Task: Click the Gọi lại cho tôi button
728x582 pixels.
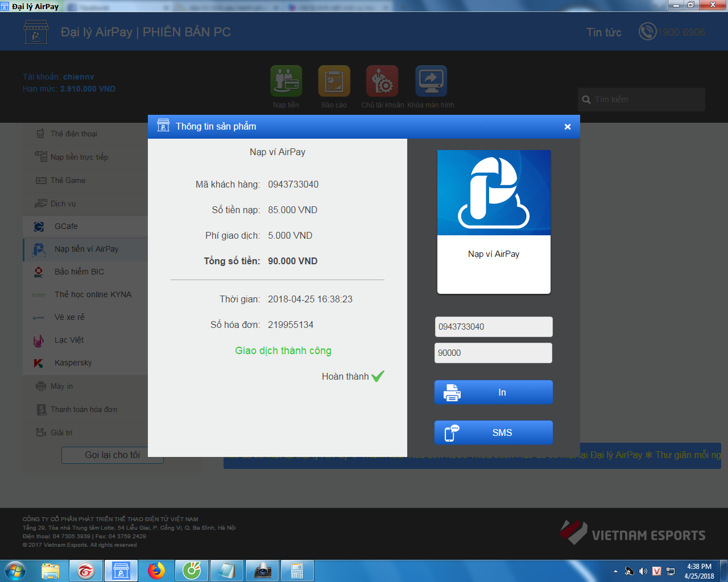Action: tap(112, 455)
